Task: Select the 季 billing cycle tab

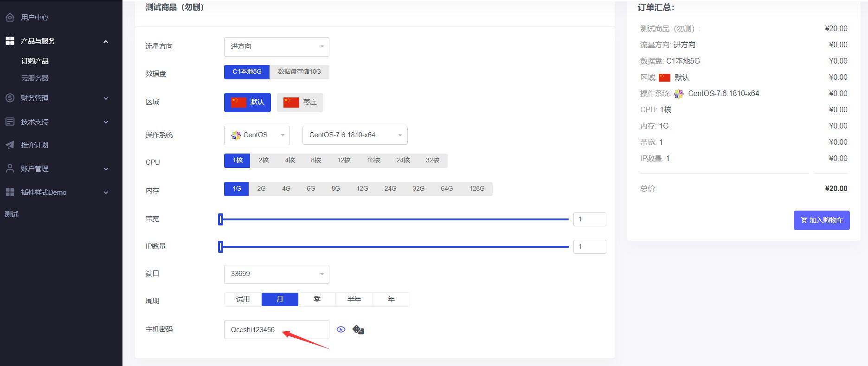Action: click(x=317, y=299)
